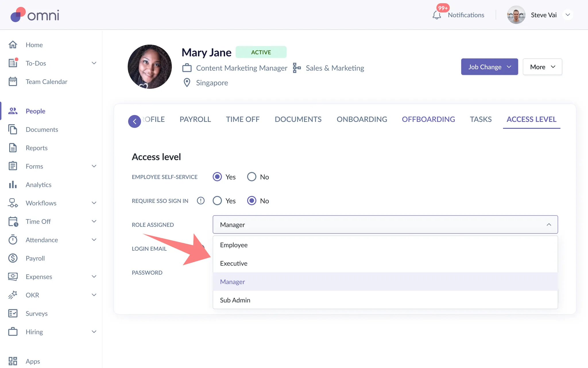Click Mary Jane's profile photo
This screenshot has width=588, height=368.
(x=150, y=67)
